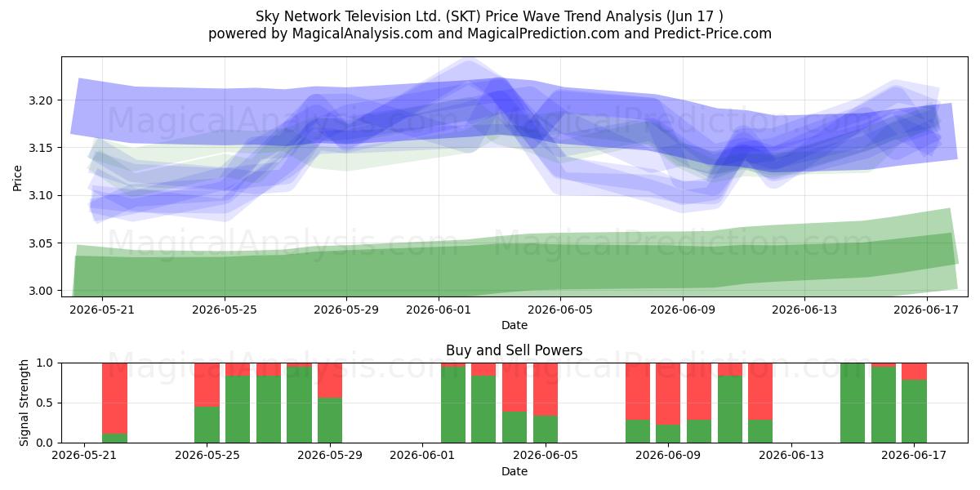Click the green buy portion of the June 2 bar

pos(453,405)
